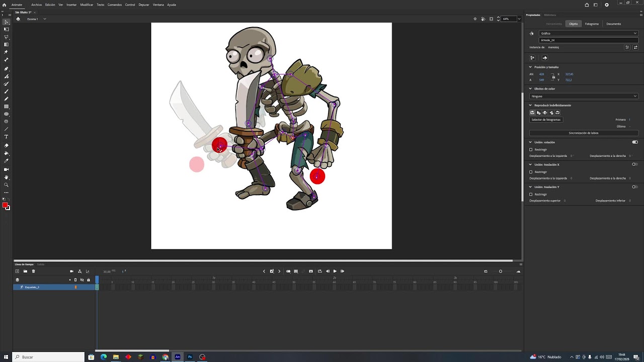Toggle lock all layers icon
This screenshot has height=362, width=644.
point(89,280)
